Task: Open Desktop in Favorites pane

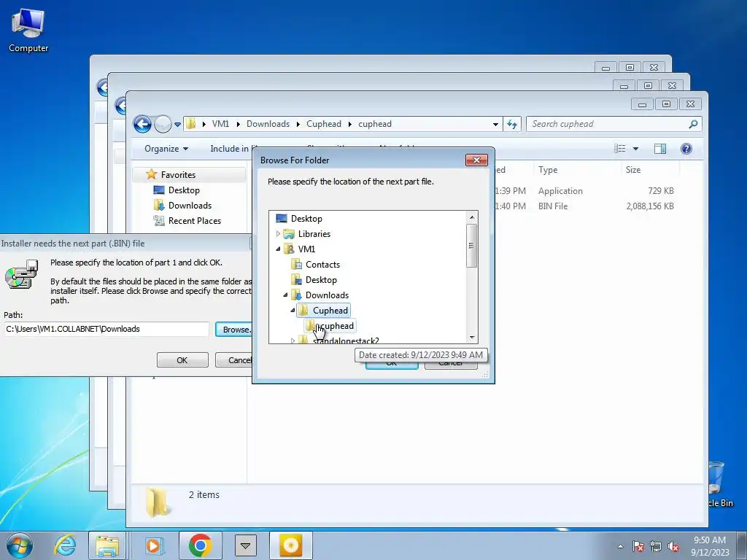Action: click(x=184, y=190)
